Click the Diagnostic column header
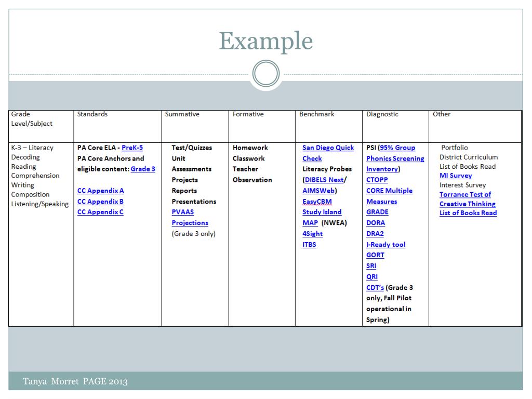Viewport: 532px width, 399px height. [x=382, y=114]
